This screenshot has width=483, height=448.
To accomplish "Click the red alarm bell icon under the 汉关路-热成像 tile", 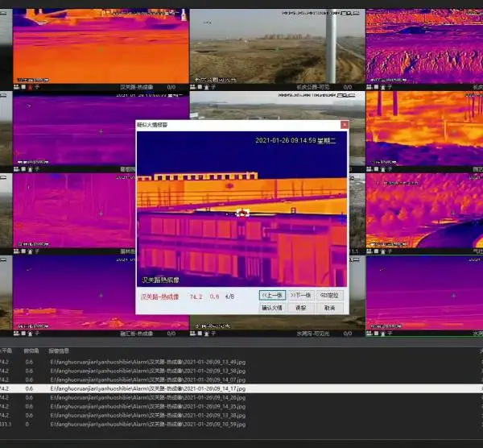I will coord(30,87).
